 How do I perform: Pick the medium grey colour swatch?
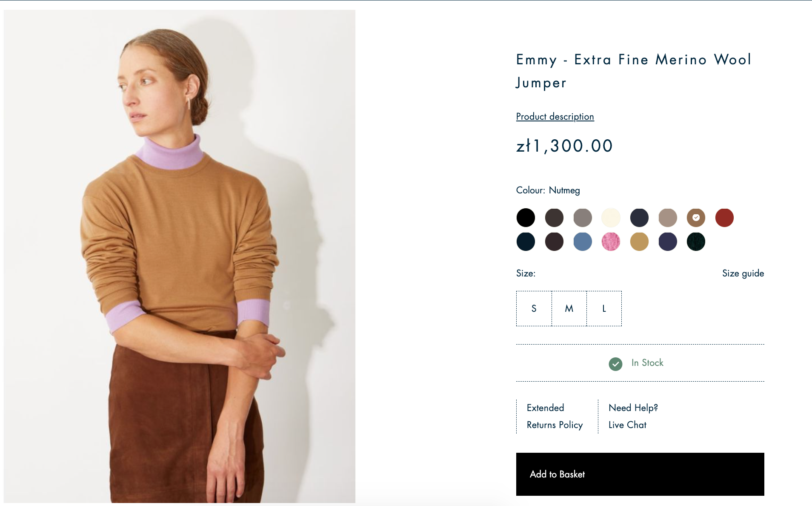(583, 218)
